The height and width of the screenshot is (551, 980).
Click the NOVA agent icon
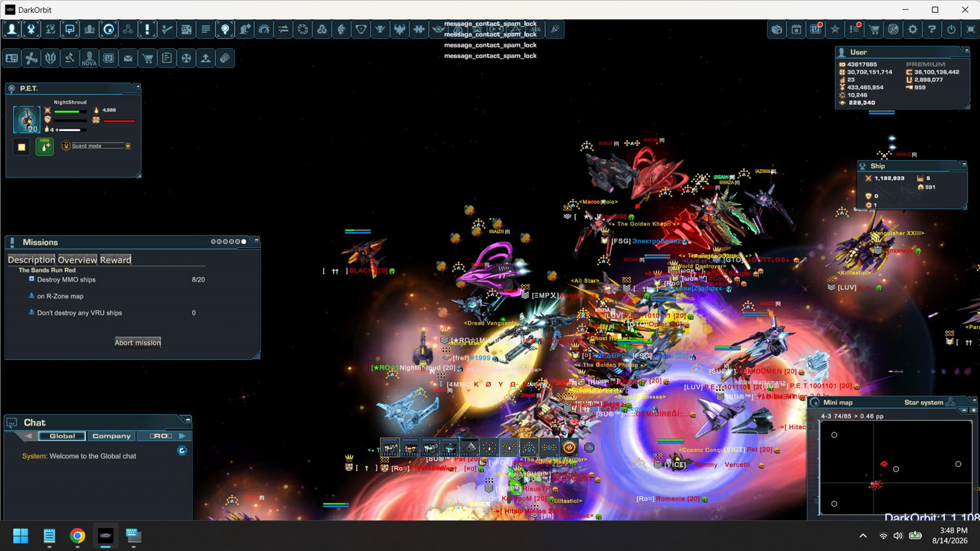[90, 58]
